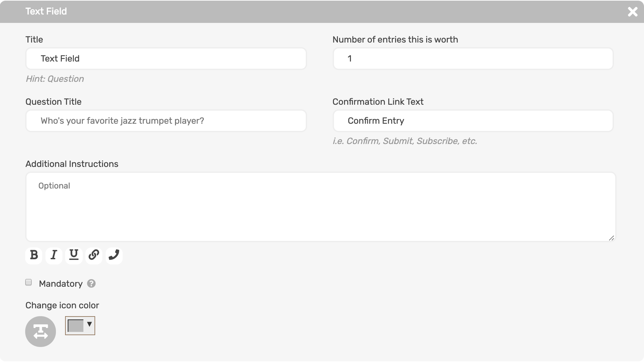The image size is (644, 362).
Task: Insert a hyperlink using chain icon
Action: pyautogui.click(x=94, y=255)
